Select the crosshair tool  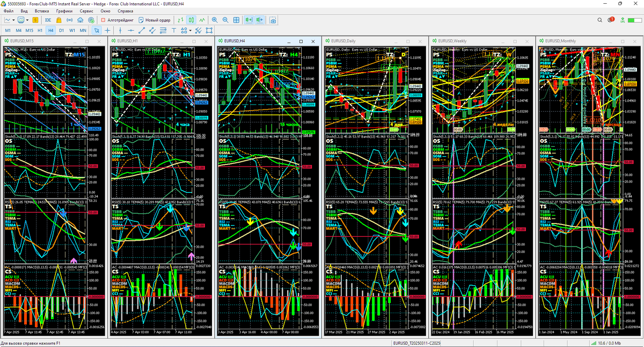[107, 30]
